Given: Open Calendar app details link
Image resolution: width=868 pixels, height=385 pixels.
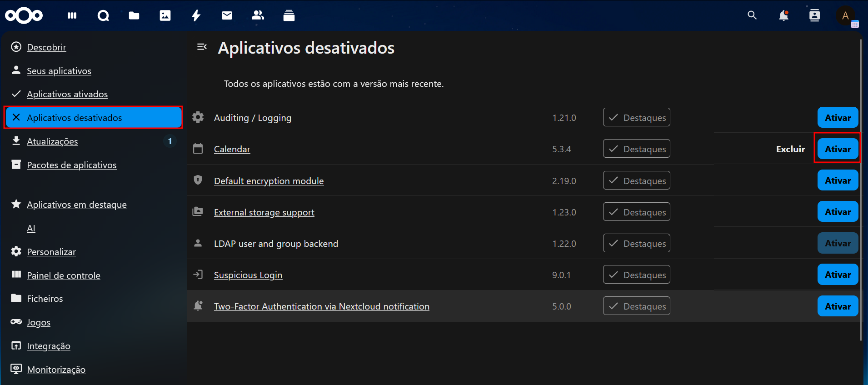Looking at the screenshot, I should tap(232, 149).
